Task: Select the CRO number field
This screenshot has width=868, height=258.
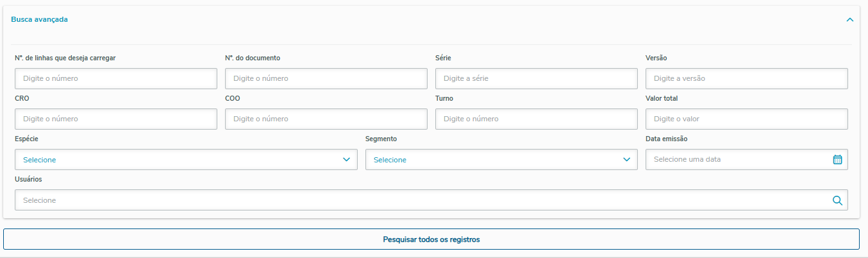Action: (116, 119)
